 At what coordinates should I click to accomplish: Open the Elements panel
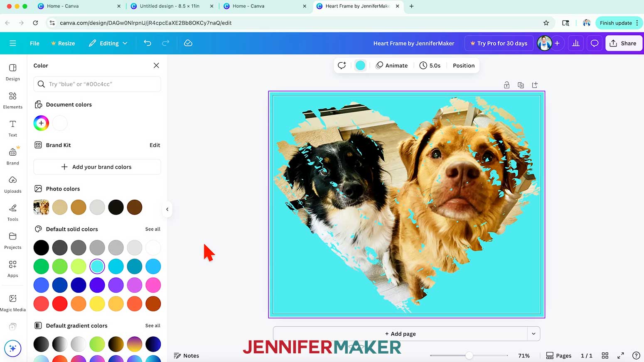[x=12, y=100]
